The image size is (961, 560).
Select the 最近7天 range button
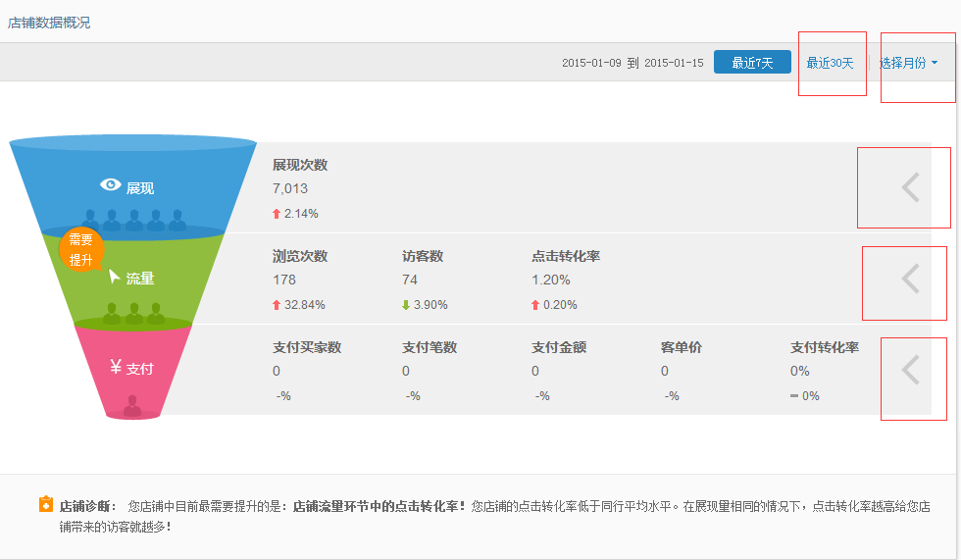[752, 63]
